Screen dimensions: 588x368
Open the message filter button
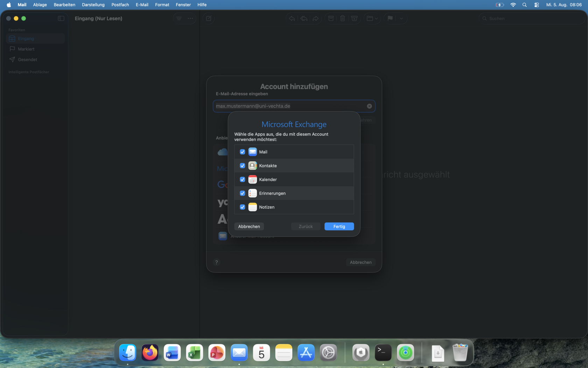(179, 18)
